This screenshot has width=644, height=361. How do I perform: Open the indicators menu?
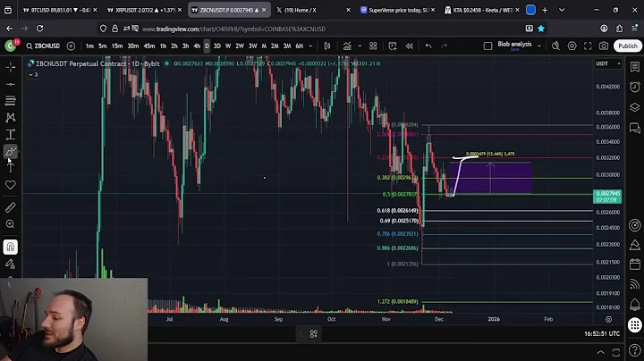[347, 46]
